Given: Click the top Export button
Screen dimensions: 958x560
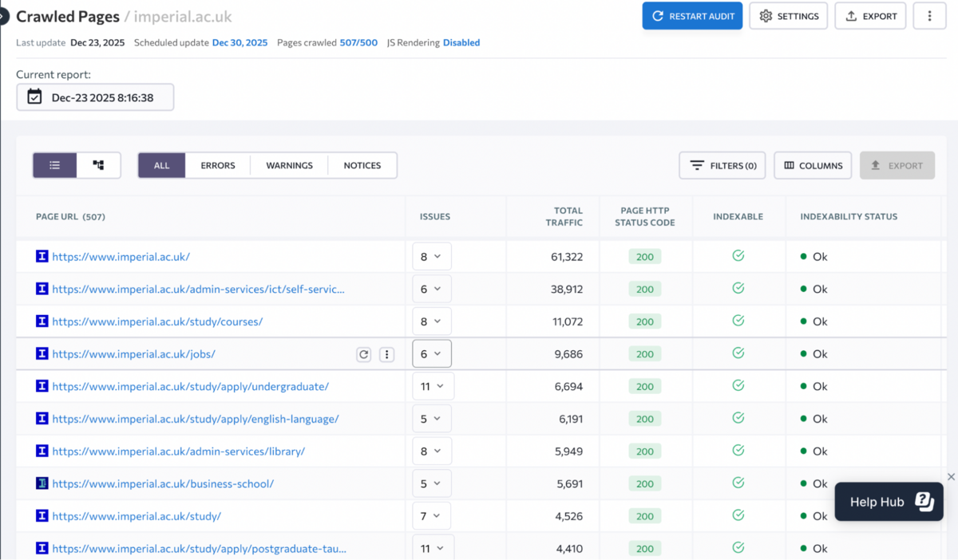Looking at the screenshot, I should coord(870,16).
